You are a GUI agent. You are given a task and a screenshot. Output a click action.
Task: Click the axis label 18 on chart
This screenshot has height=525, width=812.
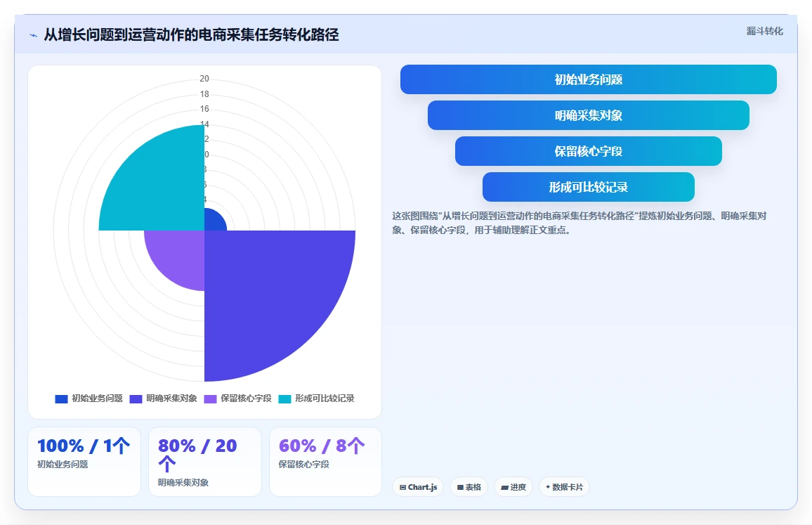(204, 93)
